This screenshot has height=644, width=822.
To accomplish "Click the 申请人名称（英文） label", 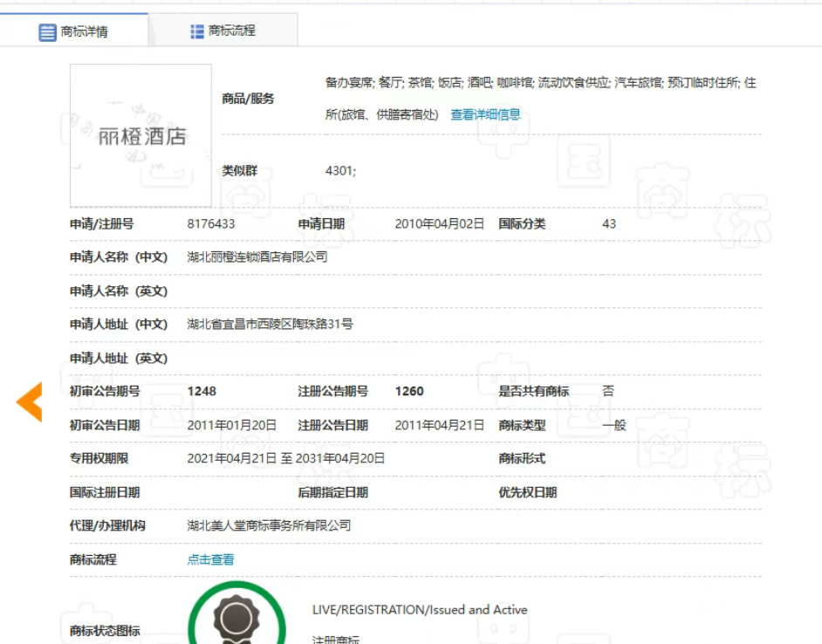I will [119, 291].
